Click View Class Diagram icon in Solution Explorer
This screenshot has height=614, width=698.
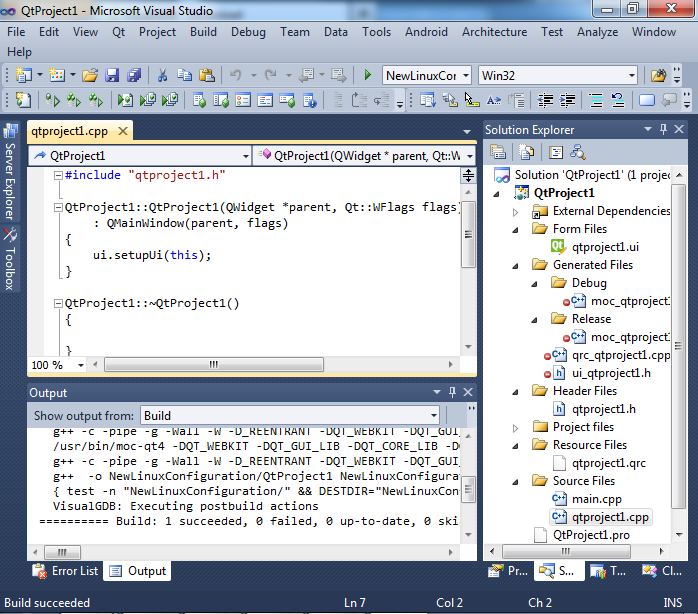tap(577, 152)
